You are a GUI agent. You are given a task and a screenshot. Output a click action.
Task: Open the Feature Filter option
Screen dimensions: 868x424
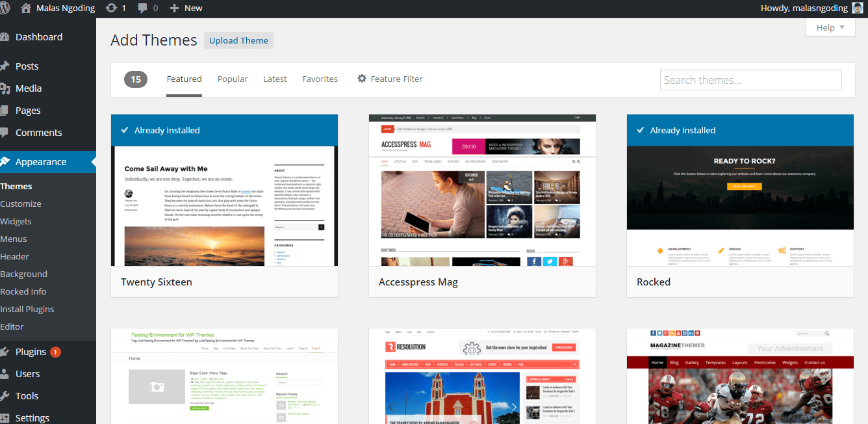click(x=390, y=79)
